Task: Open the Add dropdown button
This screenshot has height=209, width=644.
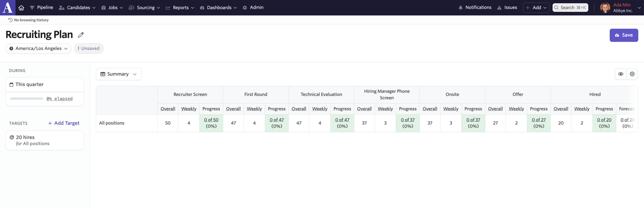Action: pyautogui.click(x=536, y=8)
